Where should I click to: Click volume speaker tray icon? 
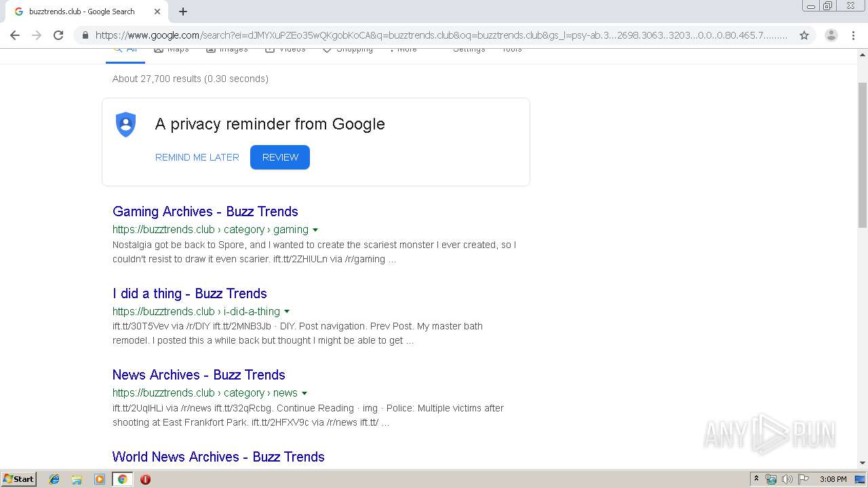(787, 479)
